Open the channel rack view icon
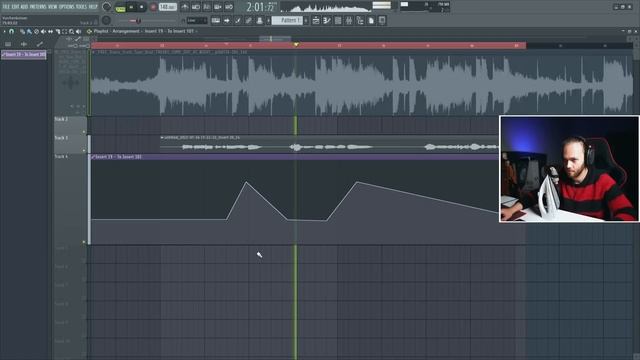The image size is (640, 360). pos(338,20)
